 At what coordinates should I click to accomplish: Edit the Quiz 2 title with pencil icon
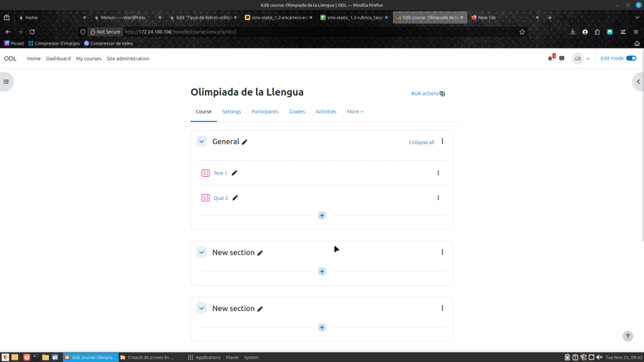[x=235, y=198]
